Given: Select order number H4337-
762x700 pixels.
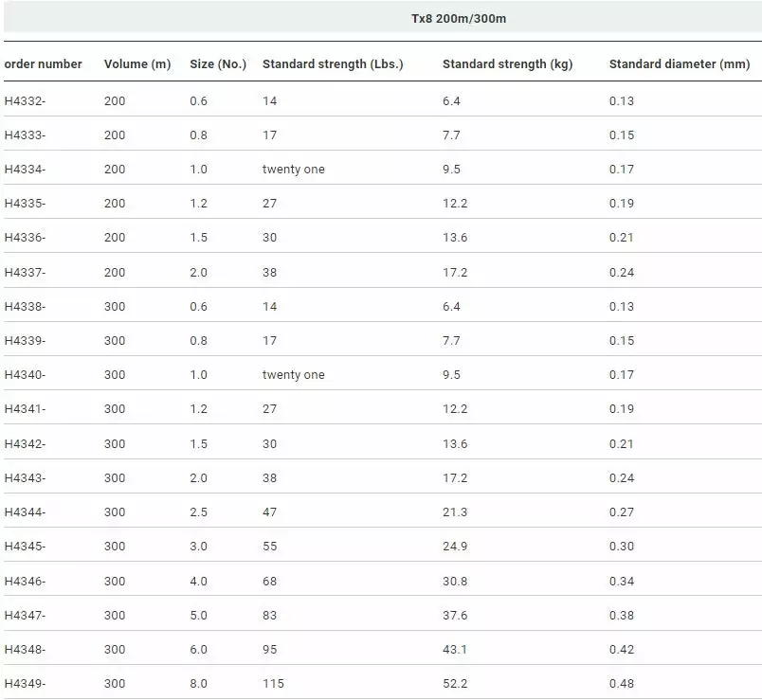Looking at the screenshot, I should point(26,273).
